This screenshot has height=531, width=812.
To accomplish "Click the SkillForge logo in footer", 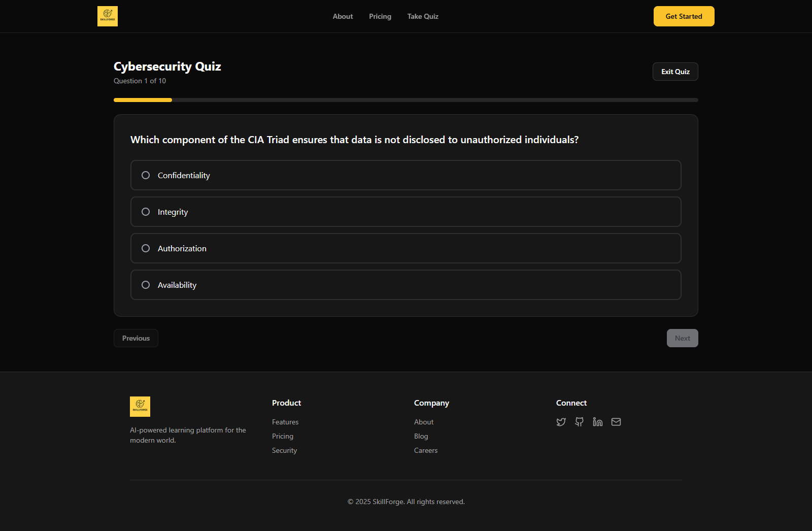I will [140, 407].
